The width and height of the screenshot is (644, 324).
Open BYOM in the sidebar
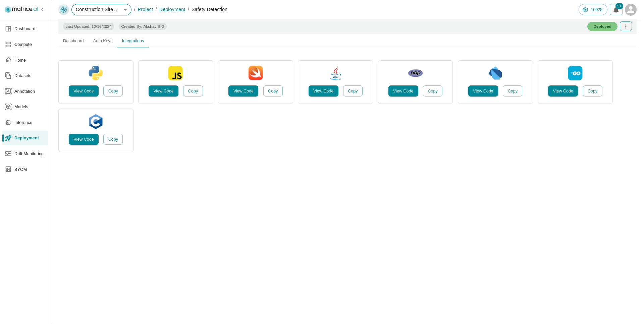tap(25, 170)
